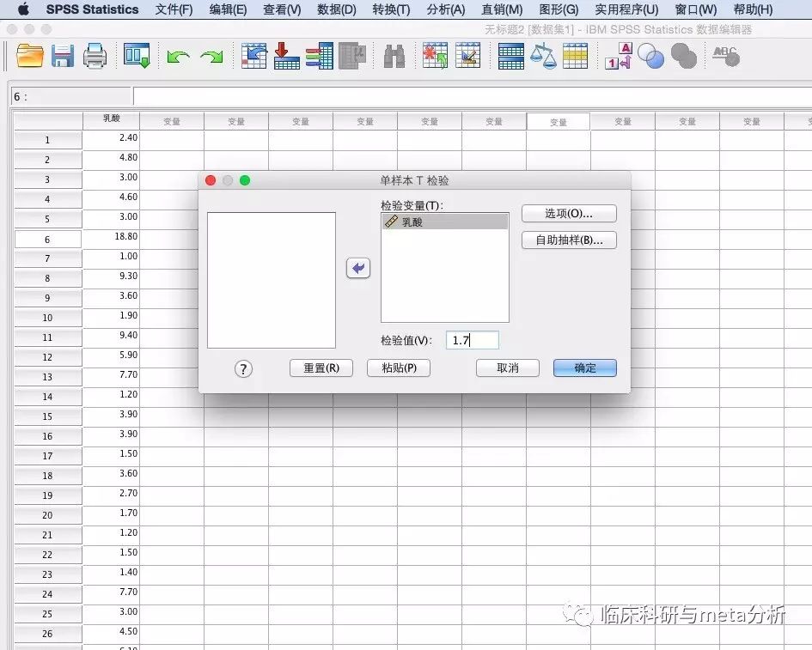Save this document with floppy icon
812x650 pixels.
(63, 55)
